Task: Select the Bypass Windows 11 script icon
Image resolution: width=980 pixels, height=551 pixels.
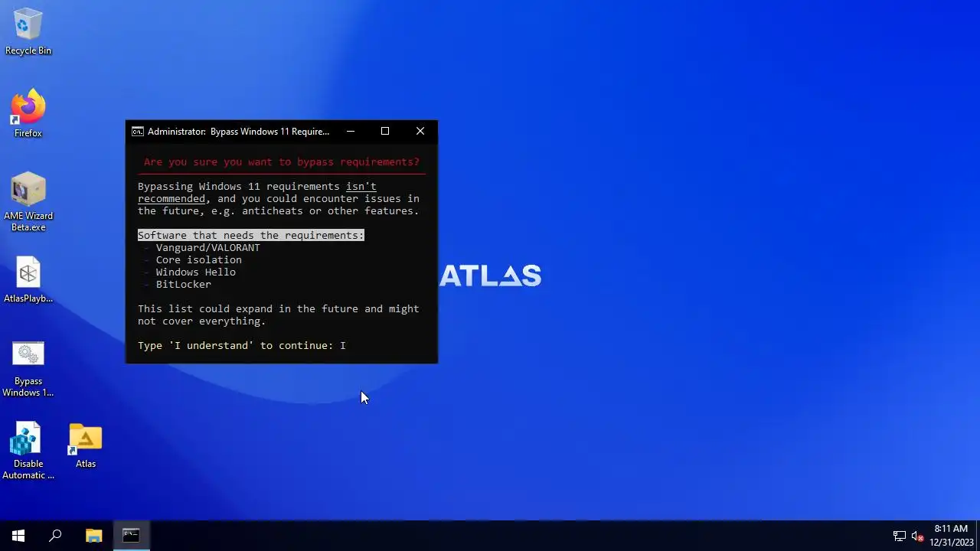Action: coord(28,369)
